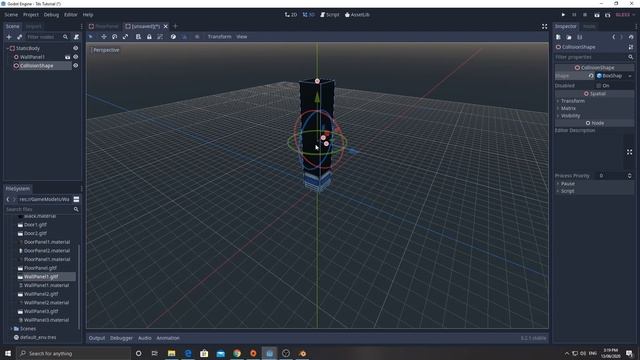Expand the Pause section in Inspector

pyautogui.click(x=594, y=184)
